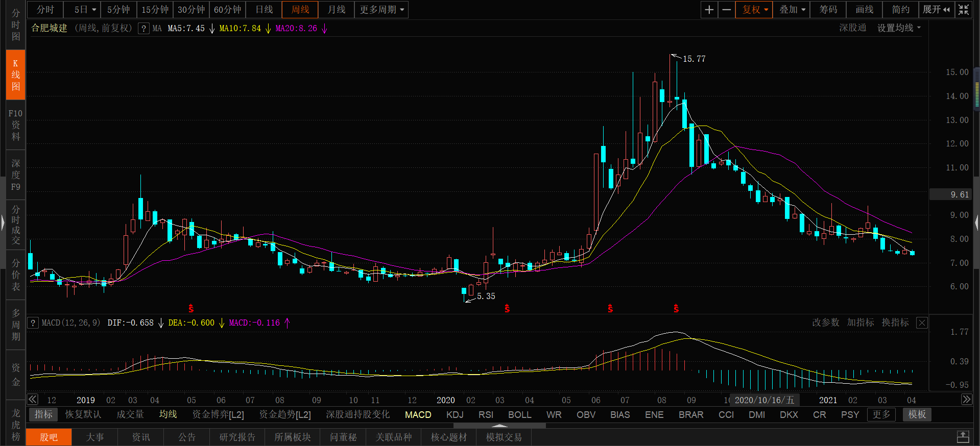980x446 pixels.
Task: Open the 复权 dropdown
Action: (754, 10)
